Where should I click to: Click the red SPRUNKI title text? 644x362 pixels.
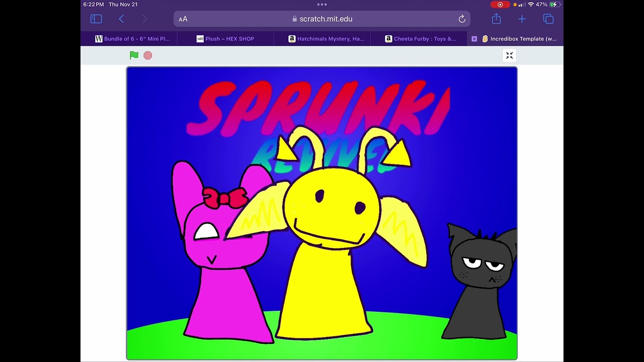(x=318, y=108)
